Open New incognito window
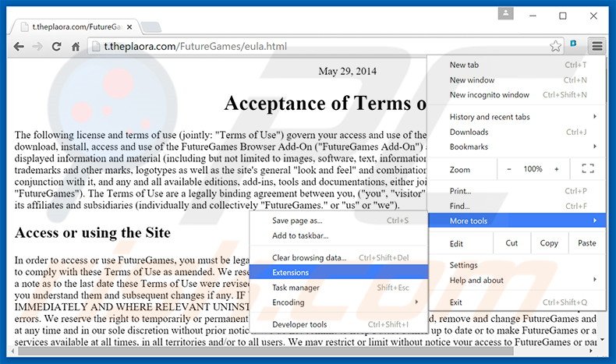 [517, 94]
